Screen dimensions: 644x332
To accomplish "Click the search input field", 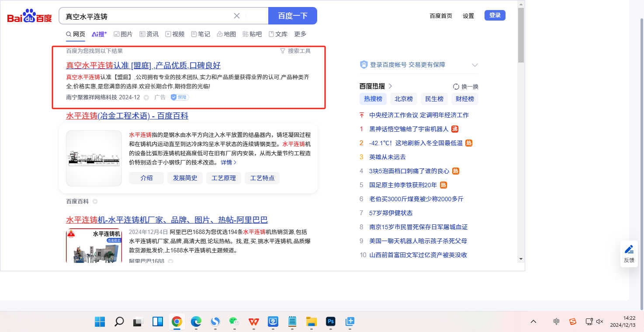I will click(x=146, y=16).
